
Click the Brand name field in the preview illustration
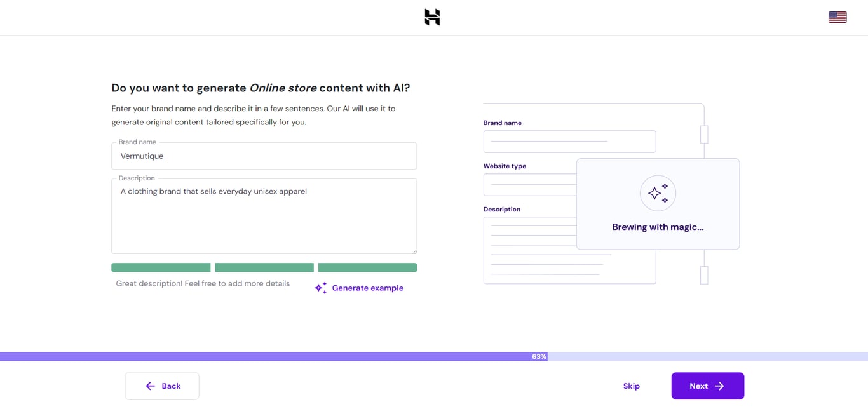569,141
